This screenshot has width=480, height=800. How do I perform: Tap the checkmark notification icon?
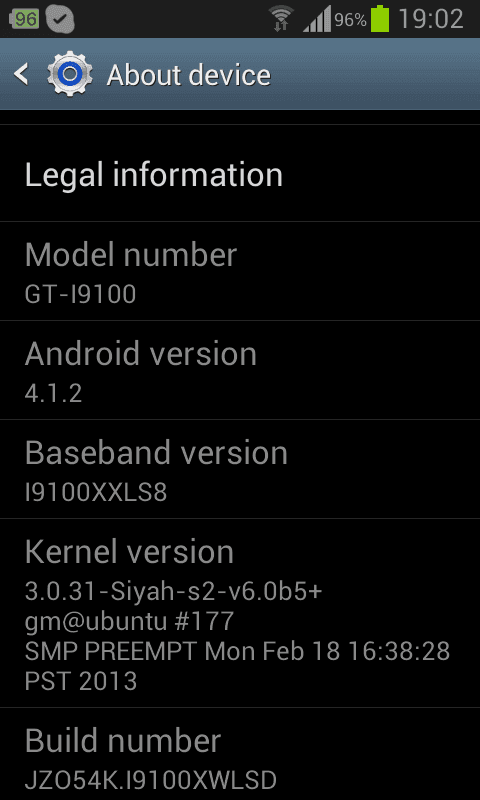pos(60,19)
